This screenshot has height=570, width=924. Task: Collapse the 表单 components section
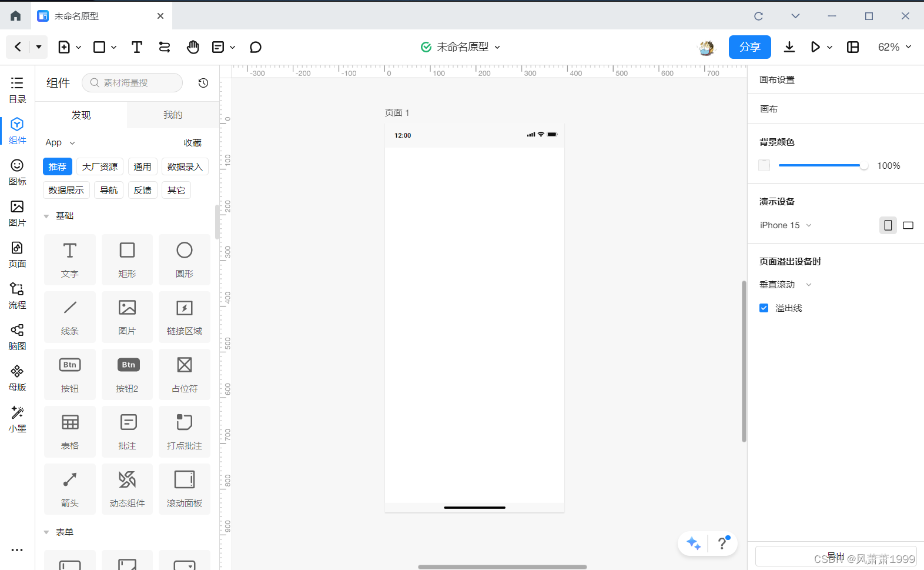pos(46,532)
